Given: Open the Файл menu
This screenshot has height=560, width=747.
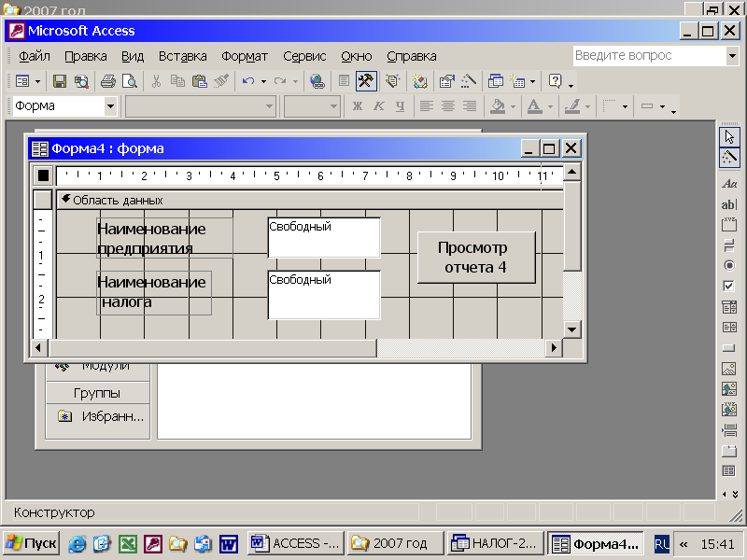Looking at the screenshot, I should [35, 56].
